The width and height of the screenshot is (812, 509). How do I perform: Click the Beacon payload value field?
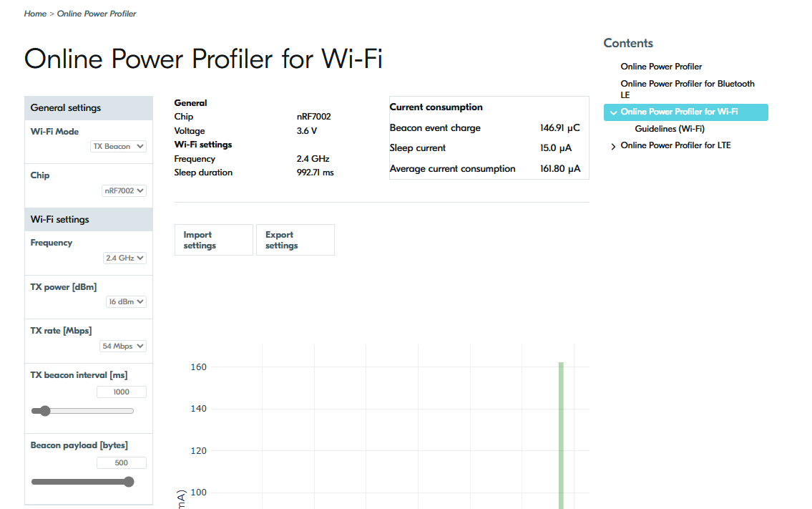tap(122, 462)
